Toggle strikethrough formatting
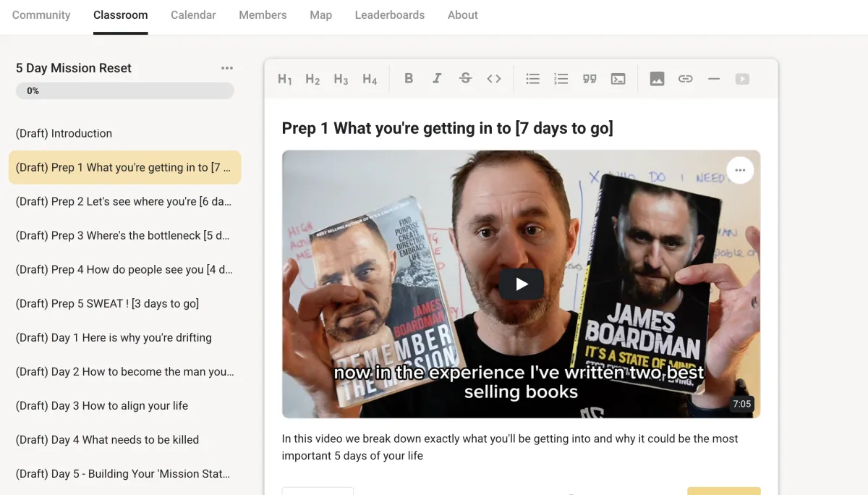This screenshot has width=868, height=495. pyautogui.click(x=465, y=79)
